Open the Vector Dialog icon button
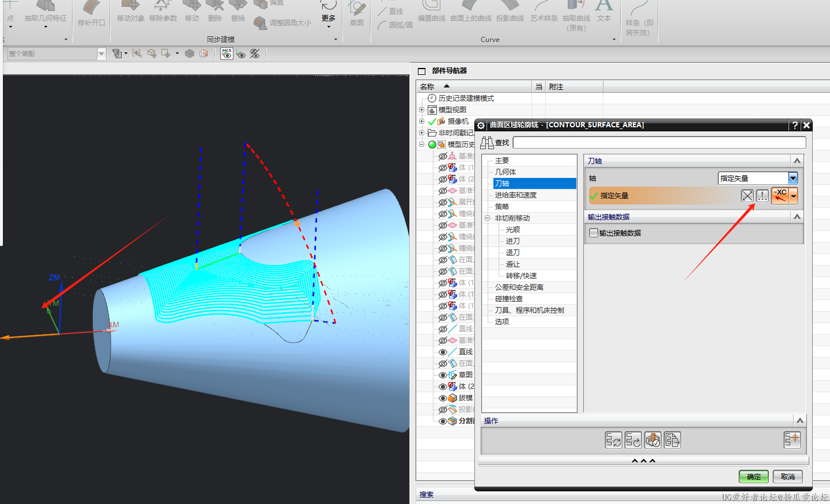This screenshot has width=830, height=504. 763,196
